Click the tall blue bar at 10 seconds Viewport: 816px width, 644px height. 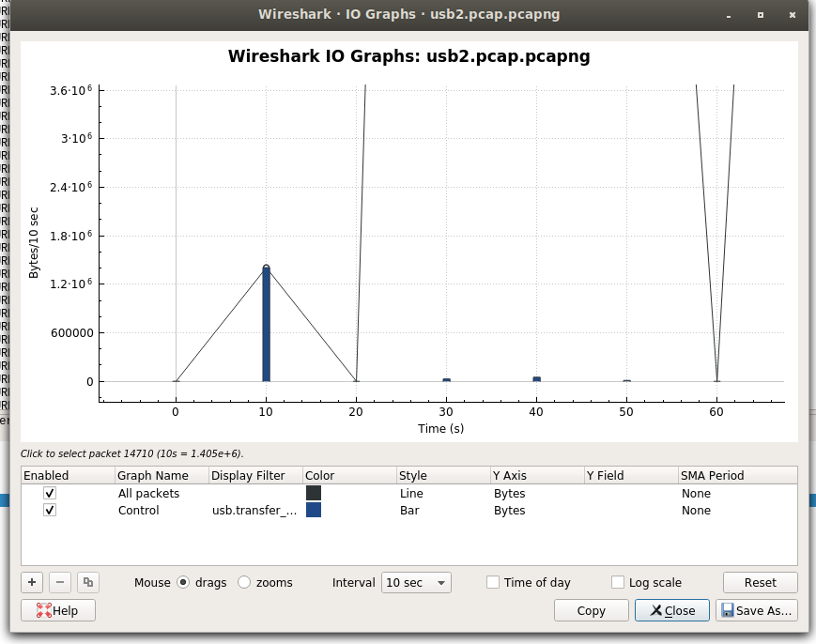266,325
